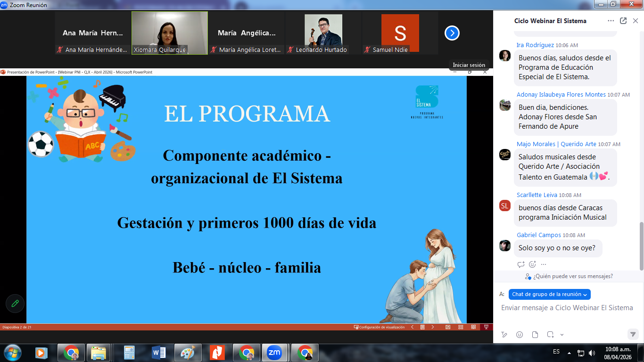Click sender name 'Ira Rodríguez' in chat

tap(535, 45)
